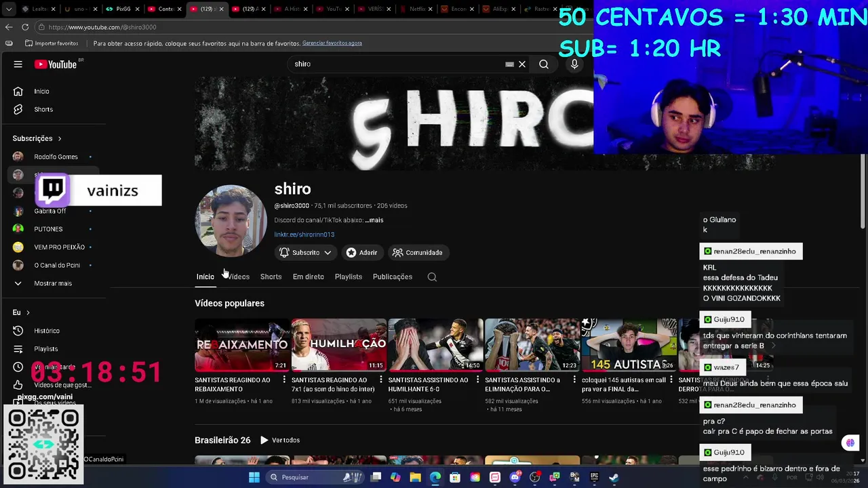Open the browser tab list dropdown
The height and width of the screenshot is (488, 868).
pos(7,9)
